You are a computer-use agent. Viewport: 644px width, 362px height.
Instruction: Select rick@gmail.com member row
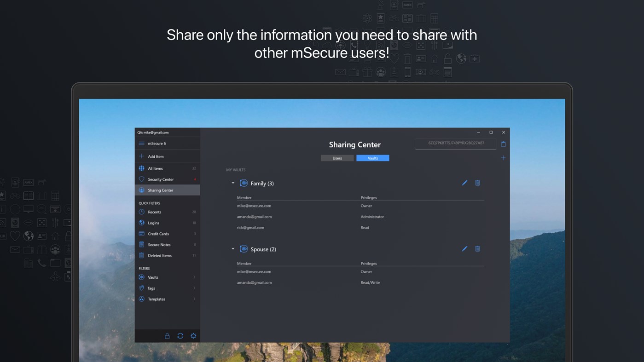[x=360, y=228]
